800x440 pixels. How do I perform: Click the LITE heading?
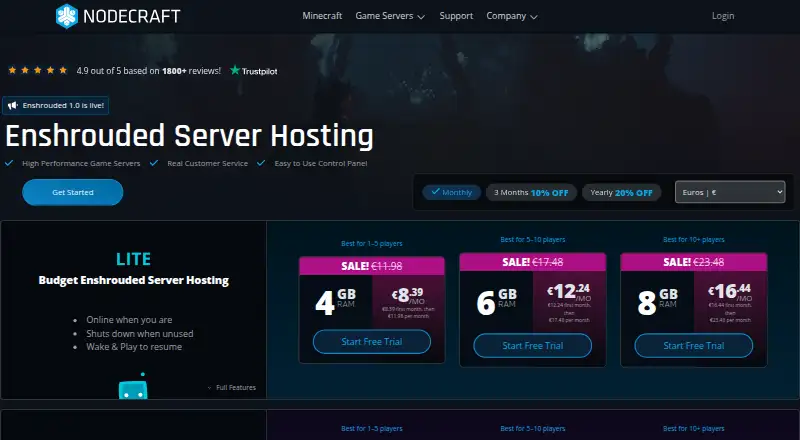click(x=133, y=259)
